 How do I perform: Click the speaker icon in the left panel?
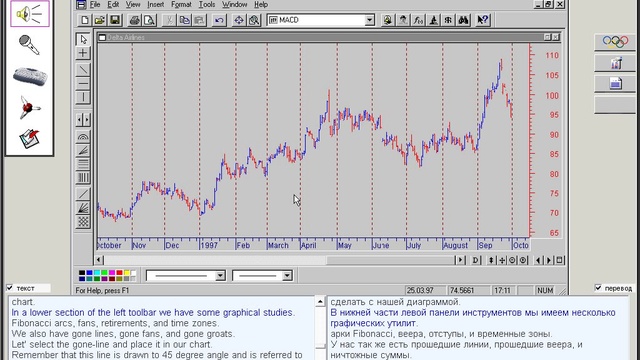click(29, 14)
